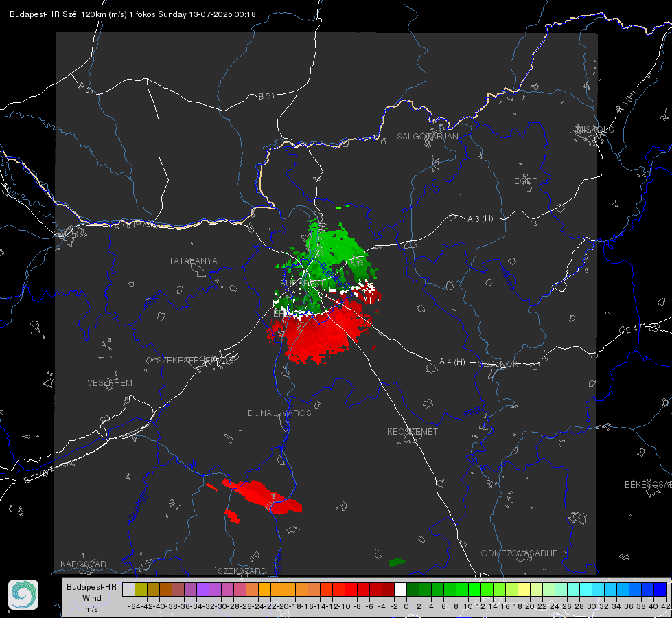This screenshot has width=672, height=618.
Task: Click the 'A 4 (H)' road label
Action: [x=452, y=362]
